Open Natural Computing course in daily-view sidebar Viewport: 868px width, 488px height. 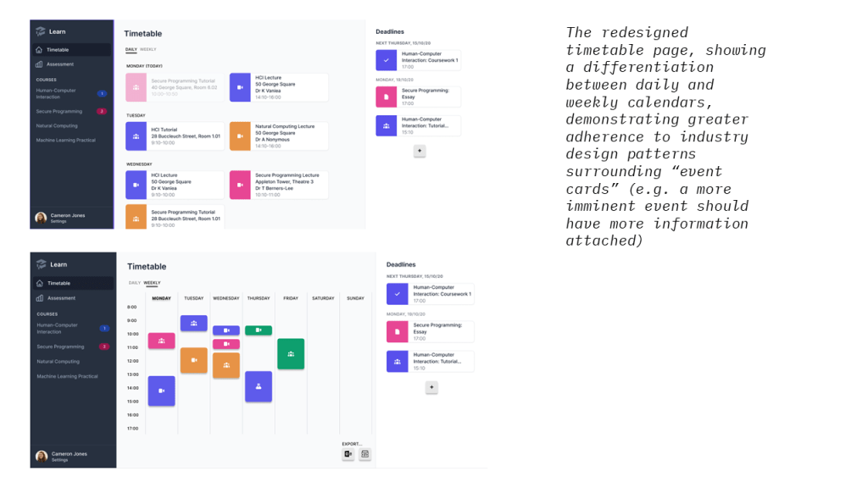58,125
